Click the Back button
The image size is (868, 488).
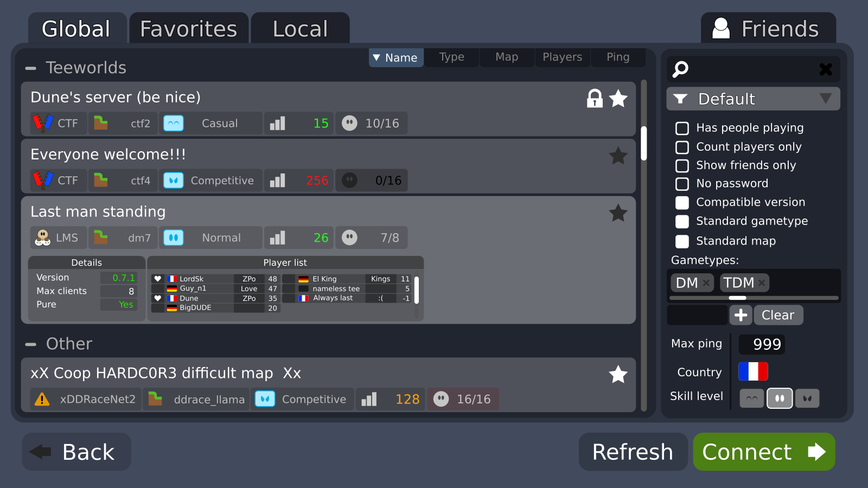[x=76, y=452]
